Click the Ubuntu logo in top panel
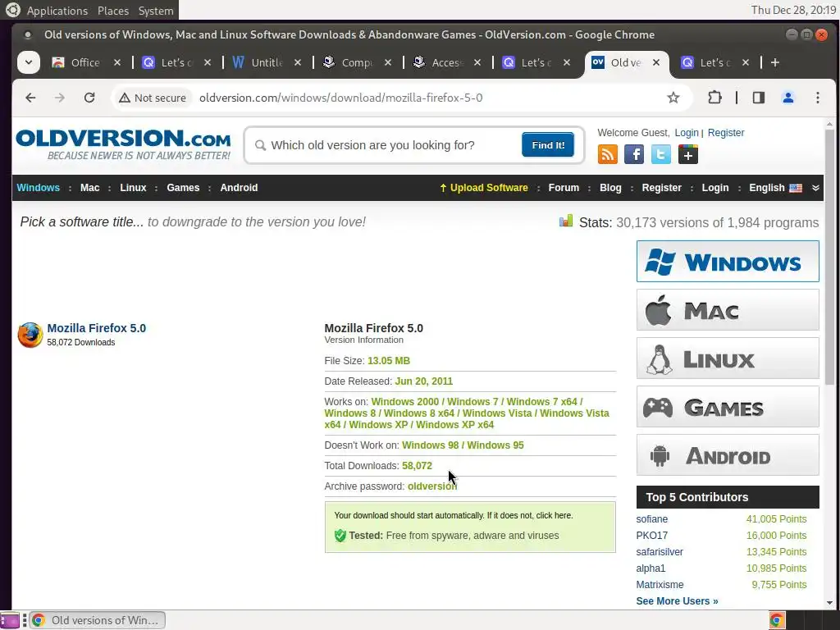This screenshot has width=840, height=630. pos(12,10)
